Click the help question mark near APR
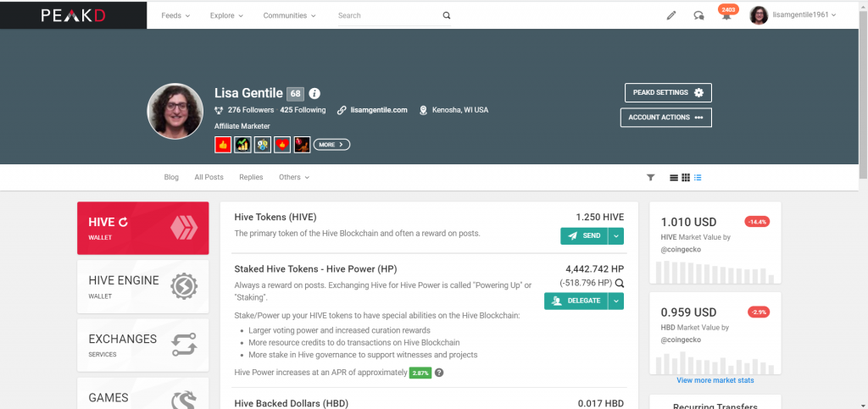Screen dimensions: 868x409 439,373
